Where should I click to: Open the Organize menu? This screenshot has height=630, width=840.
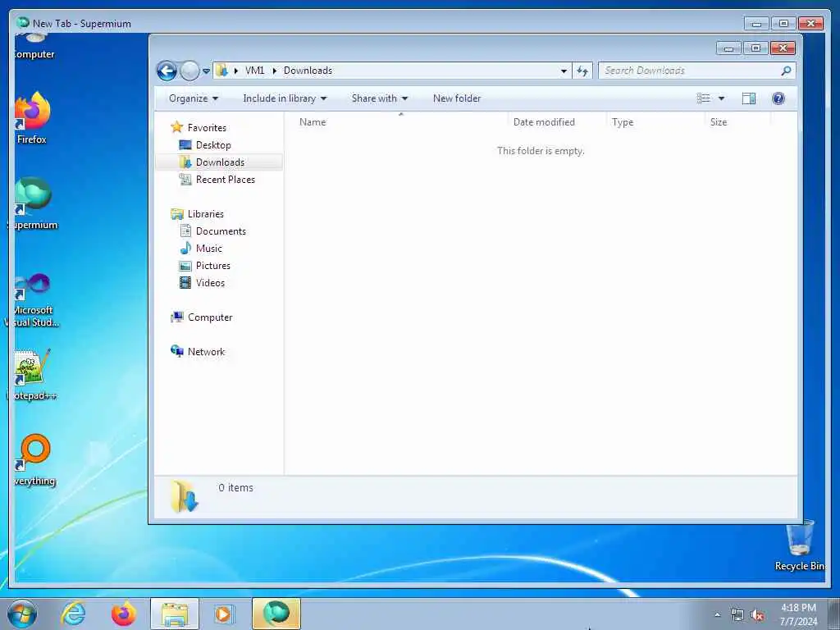coord(194,98)
